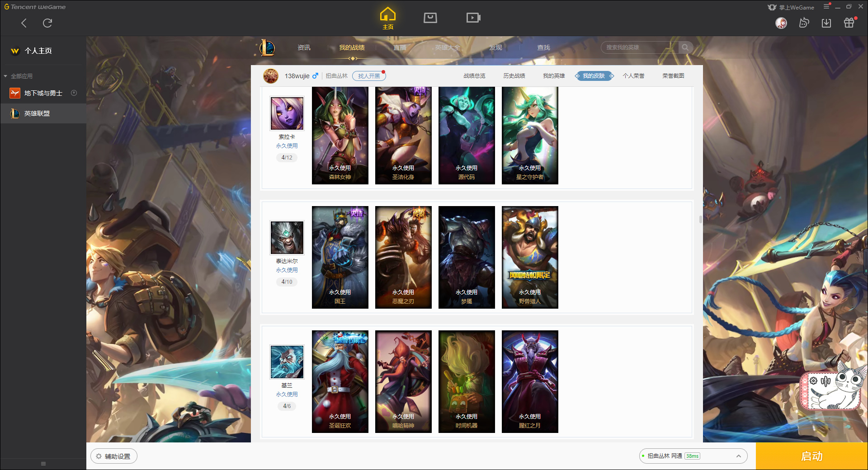The width and height of the screenshot is (868, 470).
Task: Open the 圣诞狂欢 skin card
Action: click(x=340, y=381)
